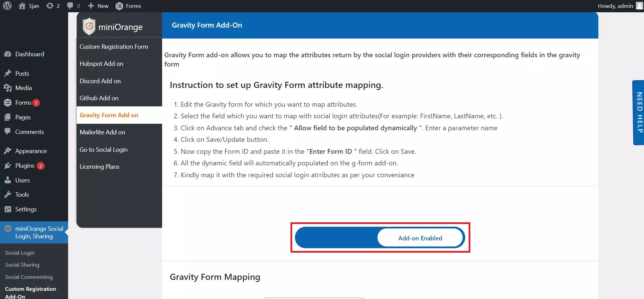Click the WordPress logo icon
This screenshot has width=644, height=299.
point(7,6)
